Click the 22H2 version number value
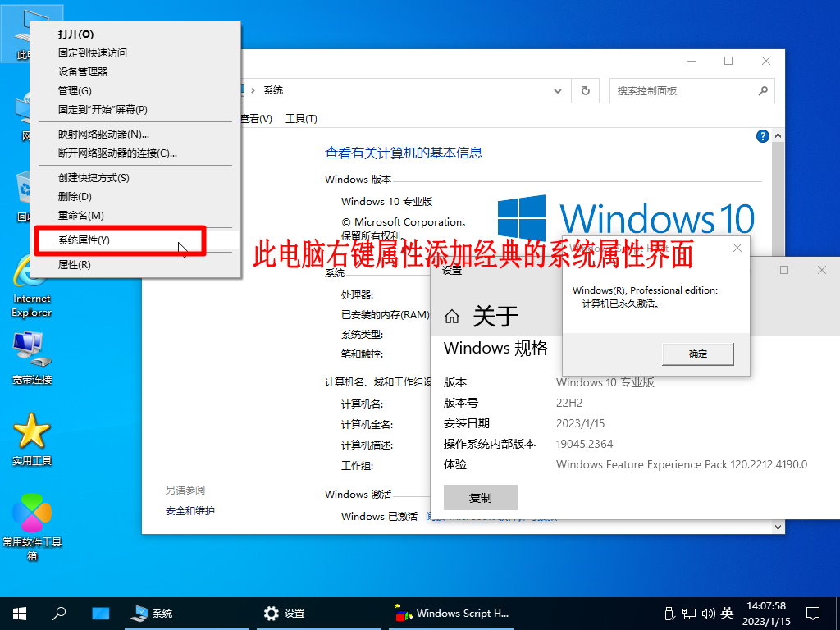 [x=569, y=403]
